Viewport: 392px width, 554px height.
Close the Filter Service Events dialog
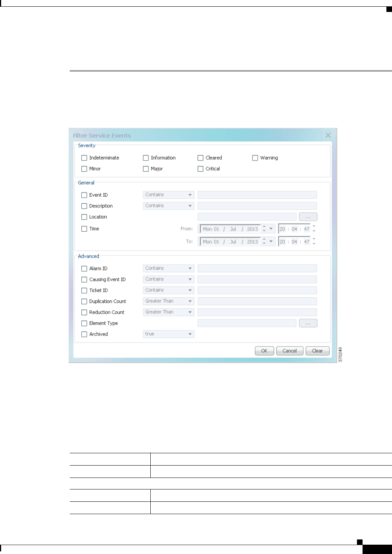(x=328, y=135)
